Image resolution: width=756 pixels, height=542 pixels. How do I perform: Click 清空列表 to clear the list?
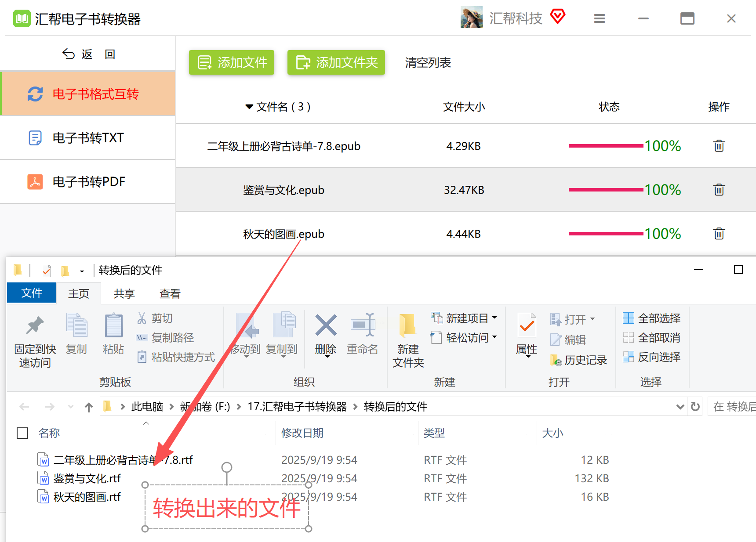pyautogui.click(x=428, y=63)
